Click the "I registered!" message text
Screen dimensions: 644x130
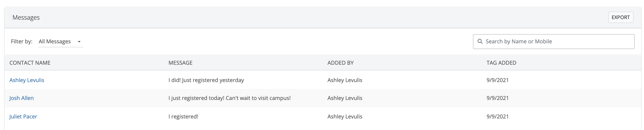coord(183,116)
